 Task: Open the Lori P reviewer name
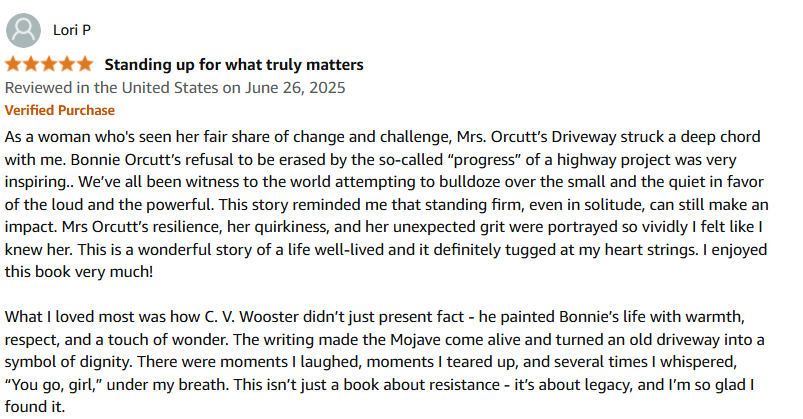72,30
